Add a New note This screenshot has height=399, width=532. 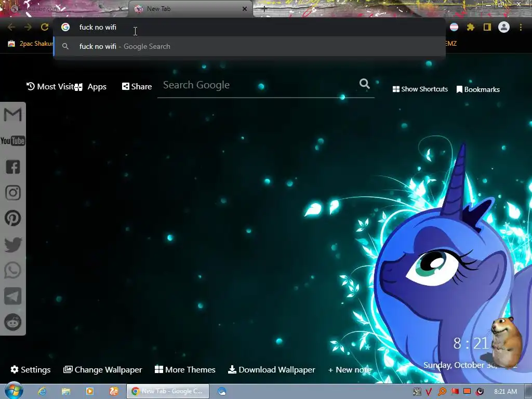pos(350,370)
